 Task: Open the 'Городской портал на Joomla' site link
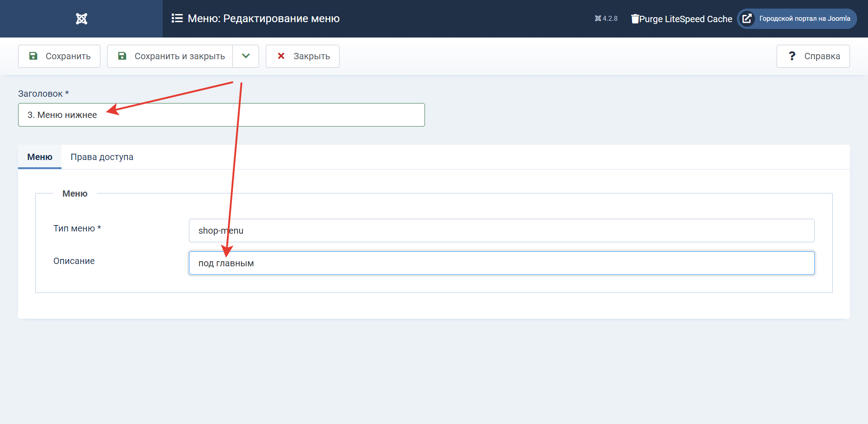804,19
